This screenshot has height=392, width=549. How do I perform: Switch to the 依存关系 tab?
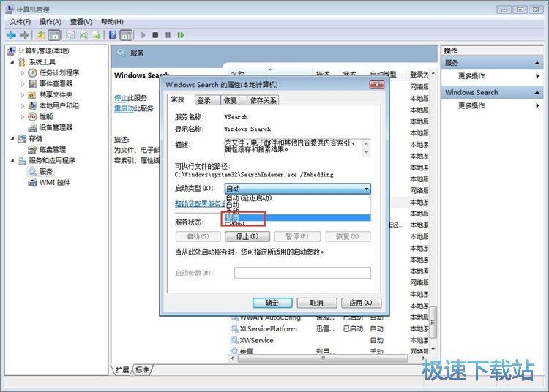pos(263,100)
